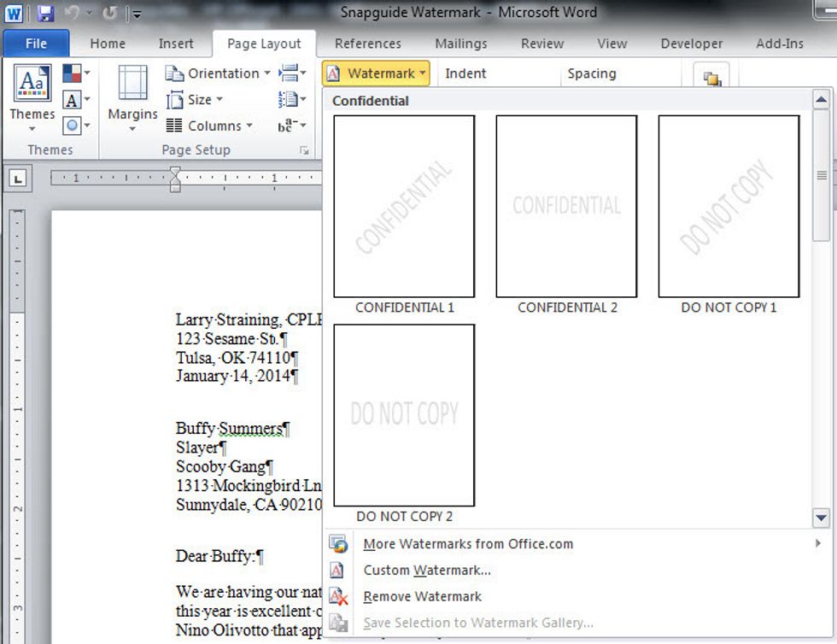Select Remove Watermark from the menu
The image size is (837, 644).
422,597
